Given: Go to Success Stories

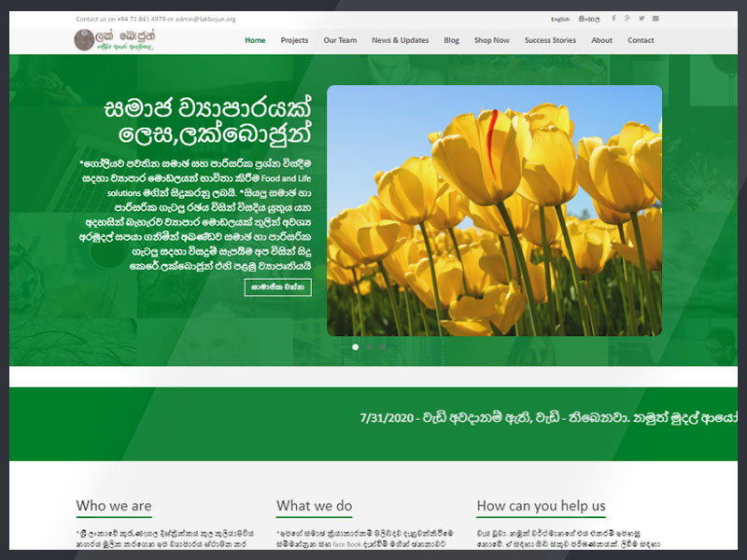Looking at the screenshot, I should 550,40.
